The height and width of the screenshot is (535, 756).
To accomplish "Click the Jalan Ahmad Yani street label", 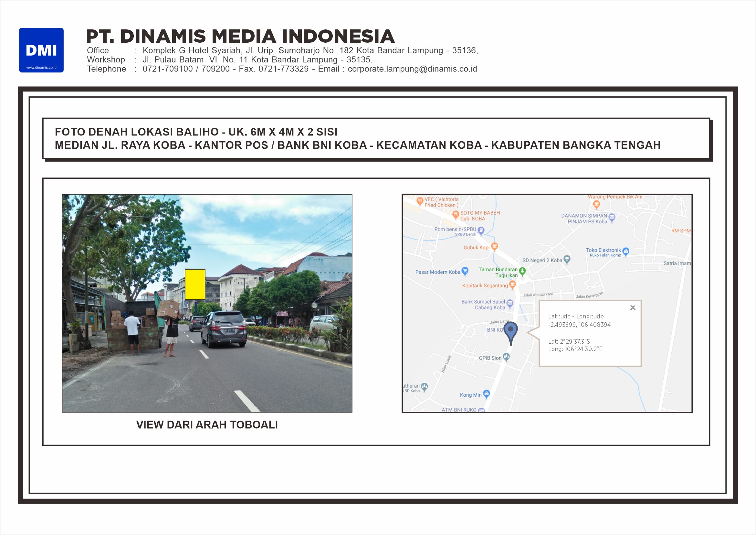I will coord(538,294).
